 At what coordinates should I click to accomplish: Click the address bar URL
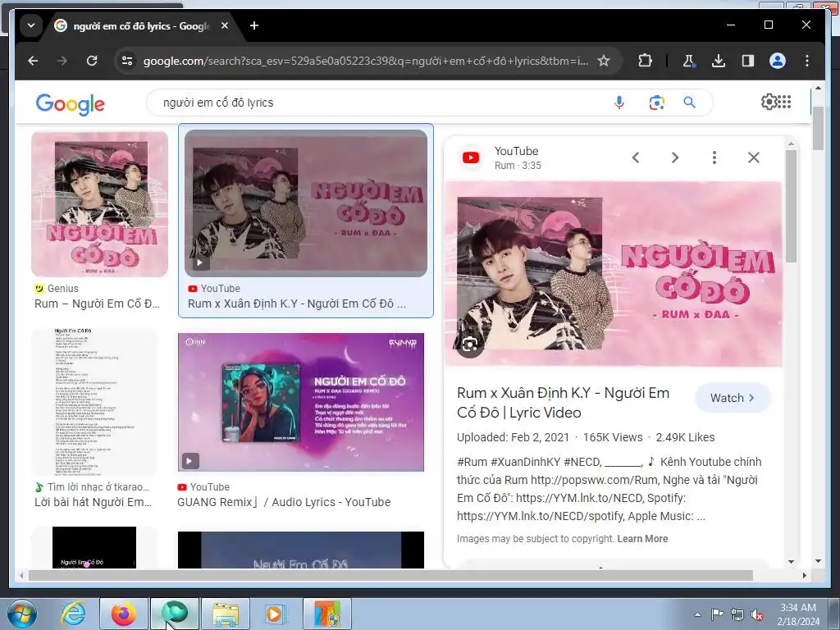(x=365, y=61)
